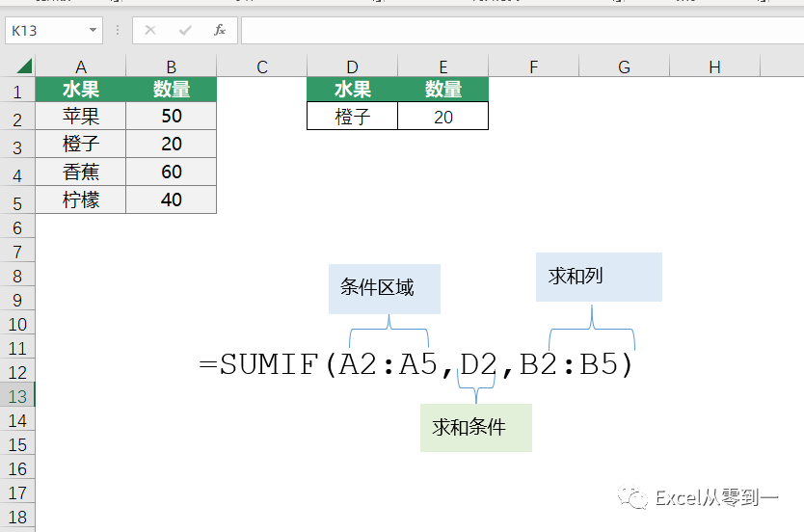Click the 条件区域 label box
The image size is (804, 532).
385,288
